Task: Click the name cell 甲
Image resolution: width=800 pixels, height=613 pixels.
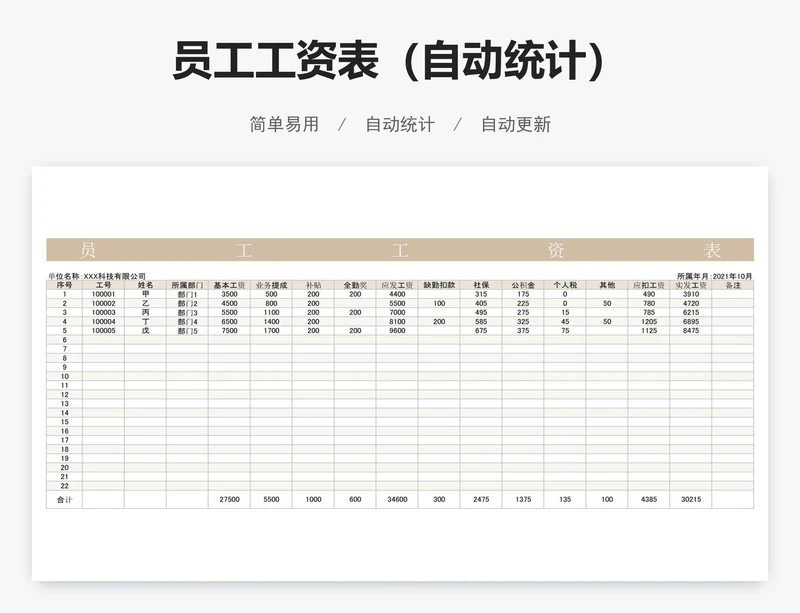Action: [145, 295]
